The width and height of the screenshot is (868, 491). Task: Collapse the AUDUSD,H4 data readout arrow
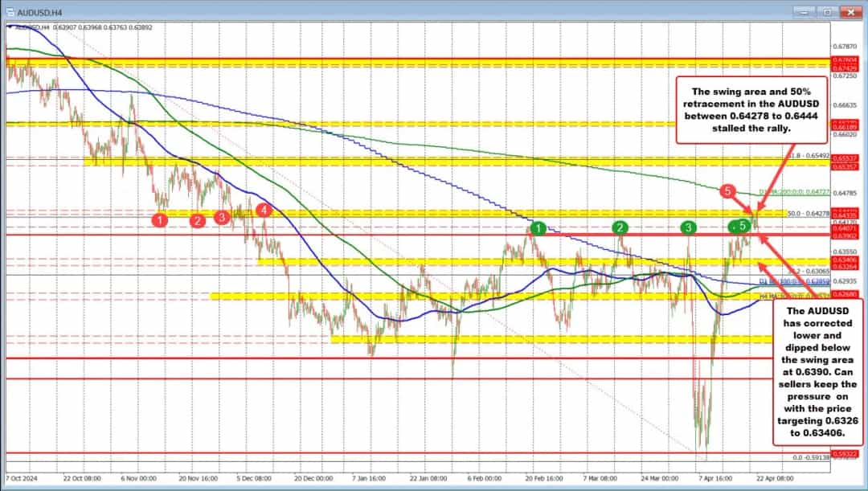click(10, 27)
